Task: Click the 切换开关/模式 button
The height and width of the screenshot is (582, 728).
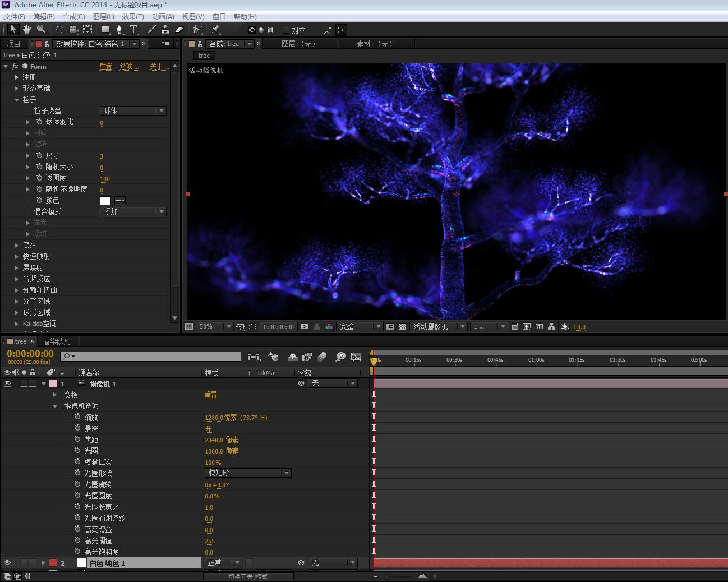Action: [x=248, y=576]
